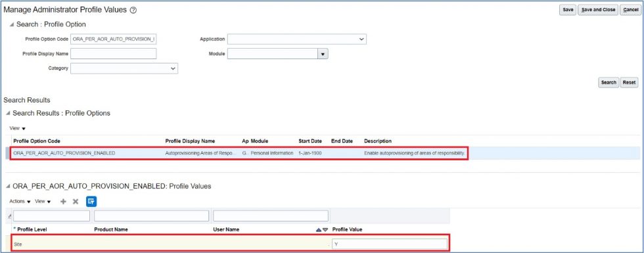Collapse the Profile Values section
Image resolution: width=644 pixels, height=253 pixels.
tap(8, 187)
